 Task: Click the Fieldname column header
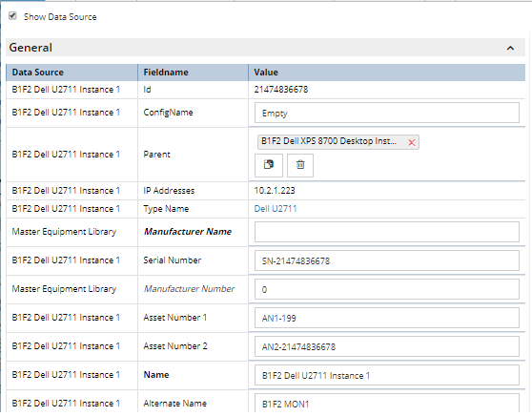point(193,73)
